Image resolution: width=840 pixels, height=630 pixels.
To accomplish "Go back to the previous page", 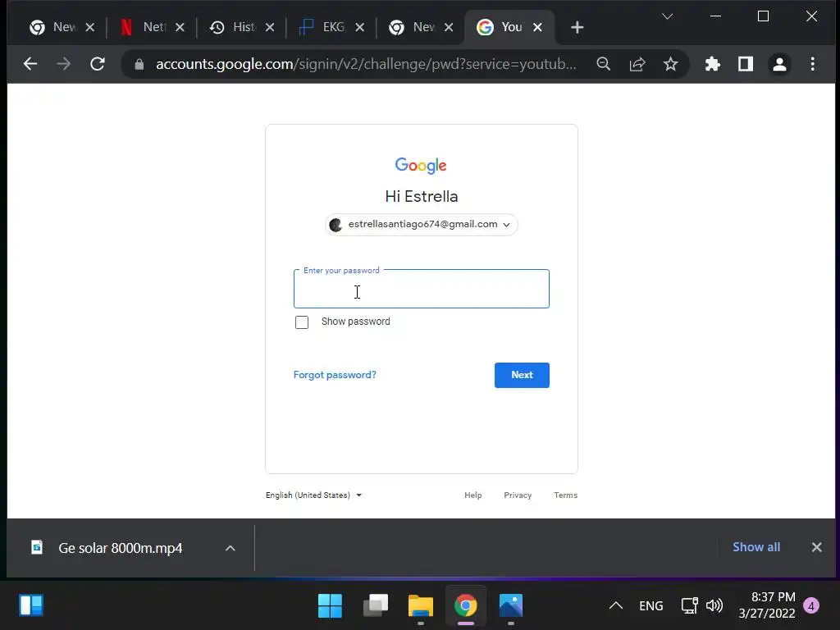I will [x=30, y=64].
